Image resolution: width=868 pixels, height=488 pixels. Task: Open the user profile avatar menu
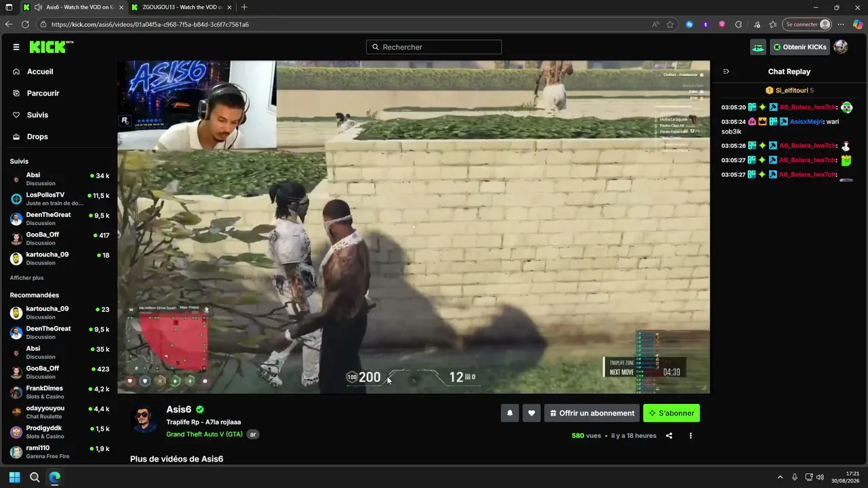click(841, 47)
